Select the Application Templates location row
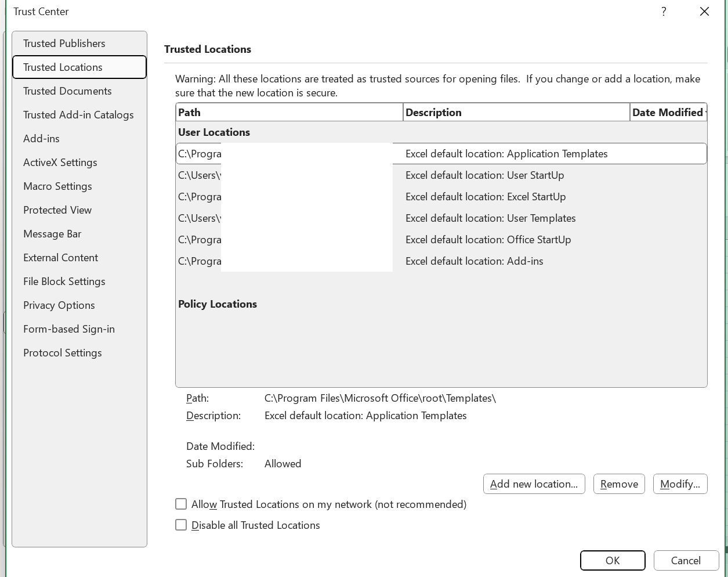The height and width of the screenshot is (577, 728). click(x=441, y=154)
